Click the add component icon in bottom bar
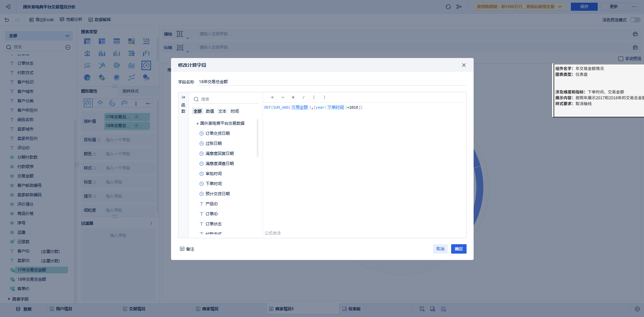 [x=422, y=309]
